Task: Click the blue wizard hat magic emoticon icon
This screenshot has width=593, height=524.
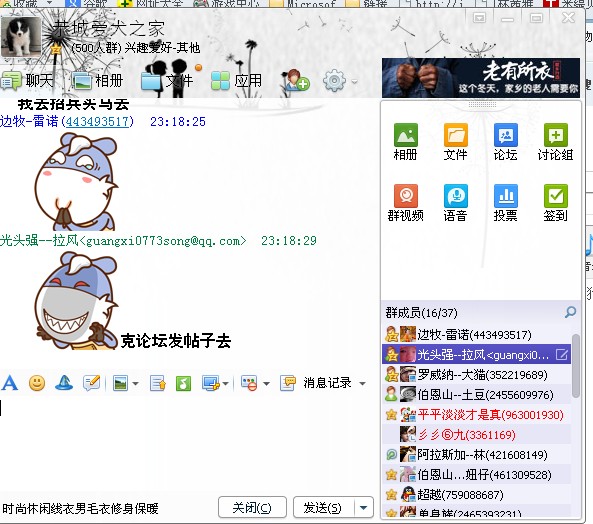Action: [x=64, y=383]
